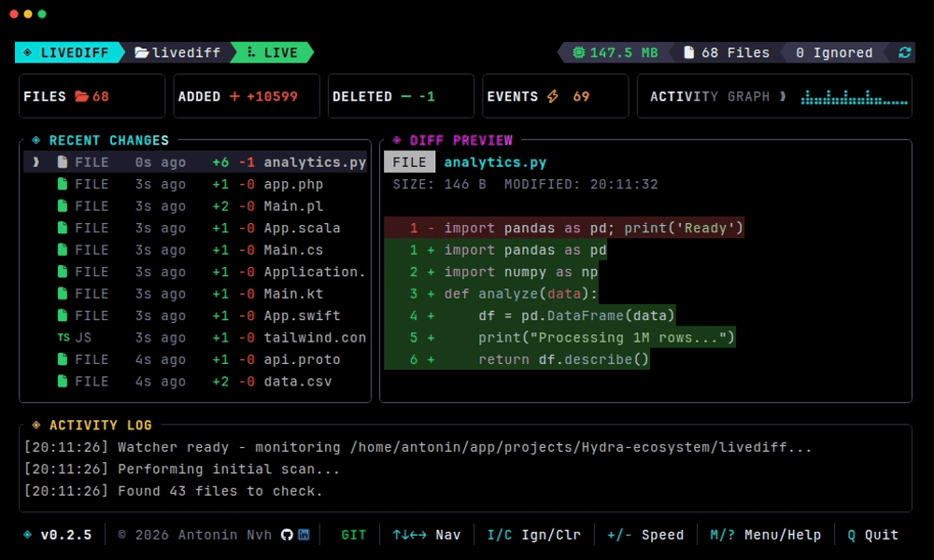This screenshot has height=560, width=934.
Task: Open M/? Menu/Help in footer
Action: pyautogui.click(x=766, y=535)
